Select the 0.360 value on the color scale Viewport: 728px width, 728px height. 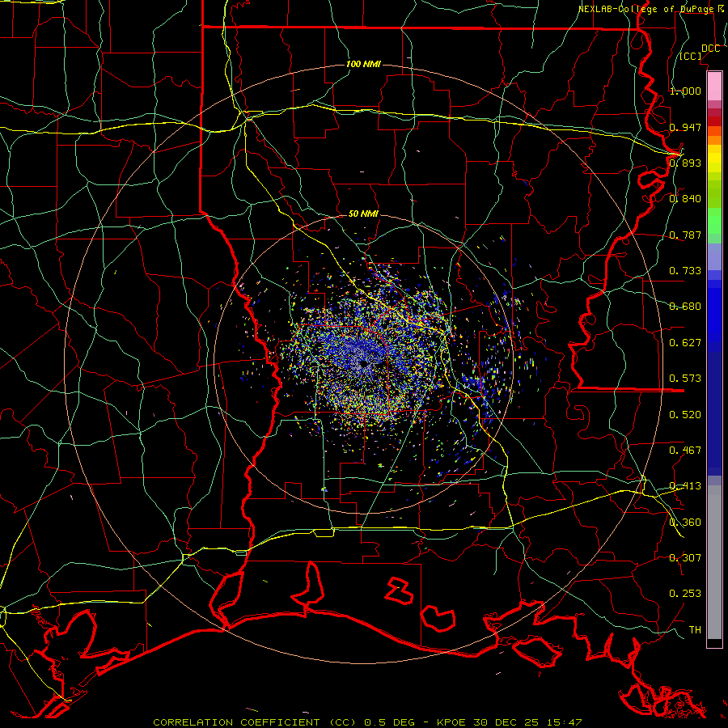pos(685,523)
